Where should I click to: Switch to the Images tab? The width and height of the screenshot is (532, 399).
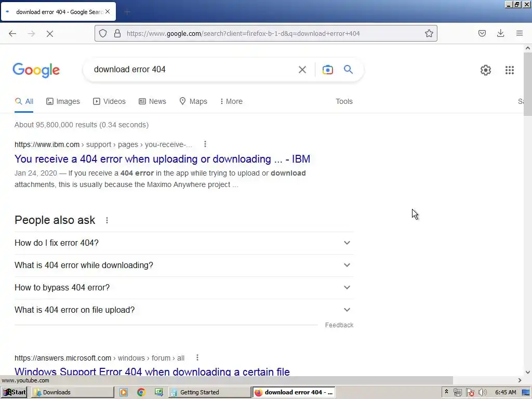coord(63,101)
